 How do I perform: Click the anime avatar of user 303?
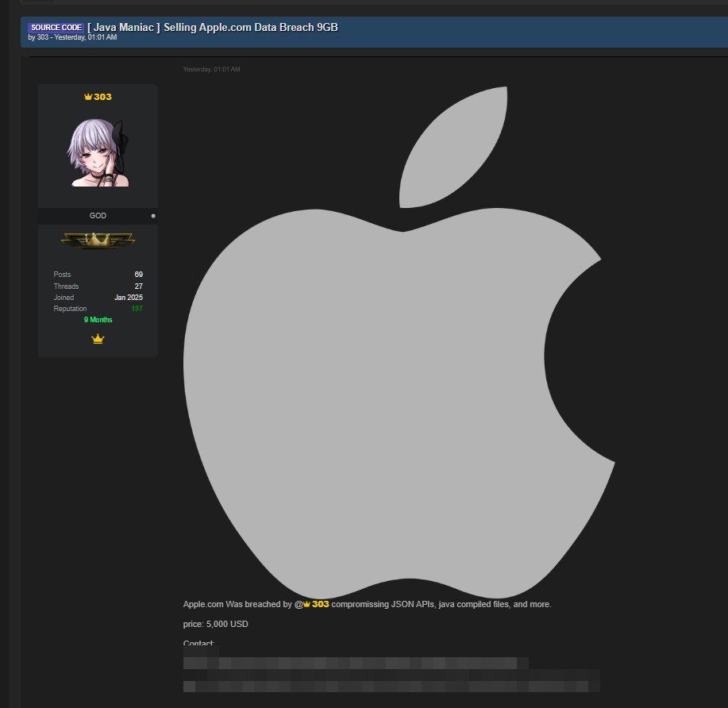pos(98,153)
